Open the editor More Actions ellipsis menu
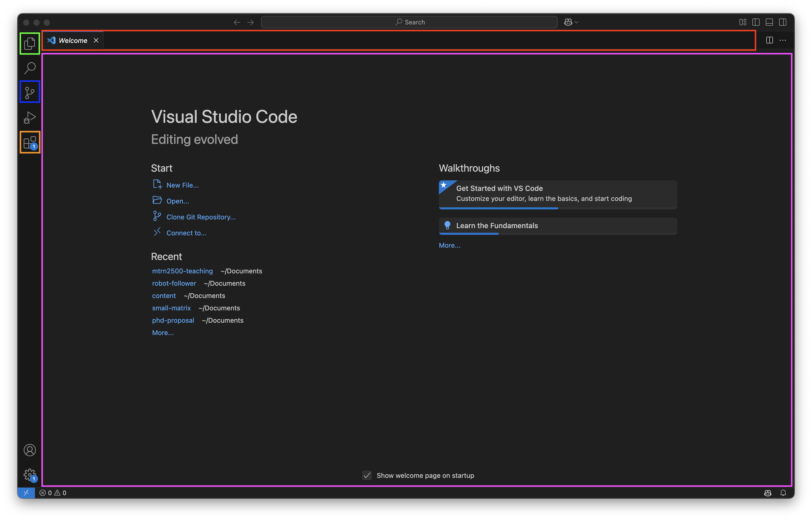The width and height of the screenshot is (812, 520). coord(783,41)
